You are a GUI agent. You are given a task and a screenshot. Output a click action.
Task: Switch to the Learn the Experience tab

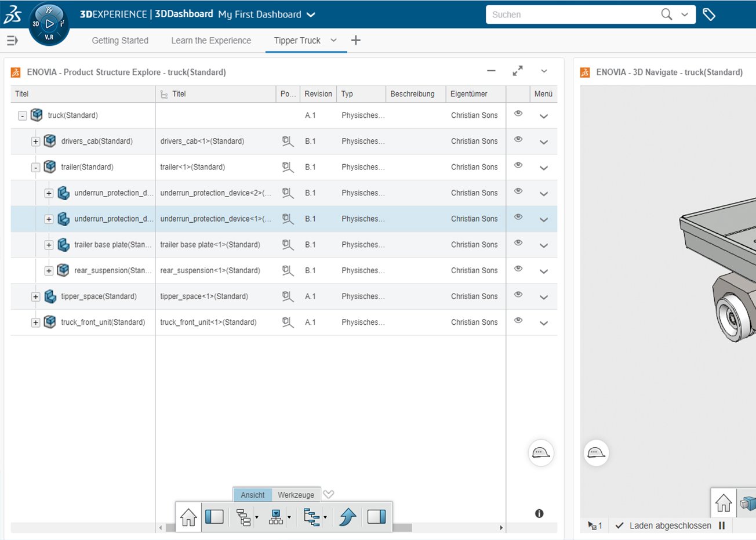click(211, 41)
